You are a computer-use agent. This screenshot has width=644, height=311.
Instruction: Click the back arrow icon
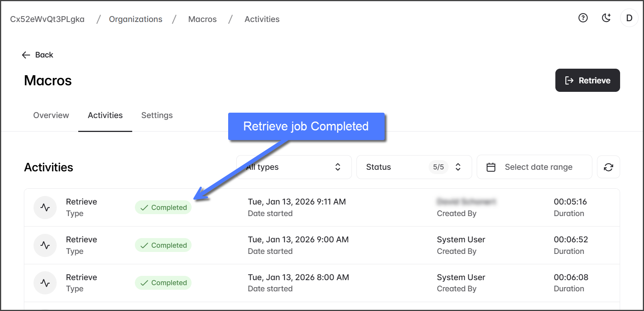coord(26,55)
